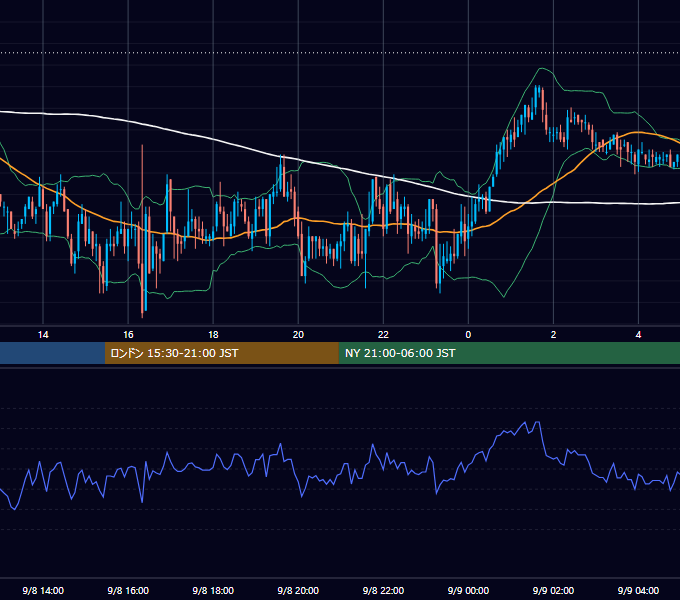Click the 14 hour axis label

[43, 335]
